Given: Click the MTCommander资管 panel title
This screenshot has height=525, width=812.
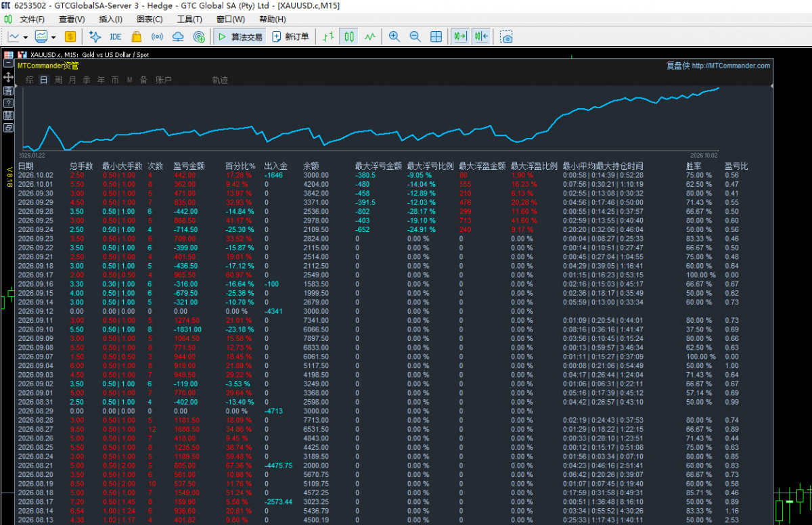Looking at the screenshot, I should [x=48, y=66].
